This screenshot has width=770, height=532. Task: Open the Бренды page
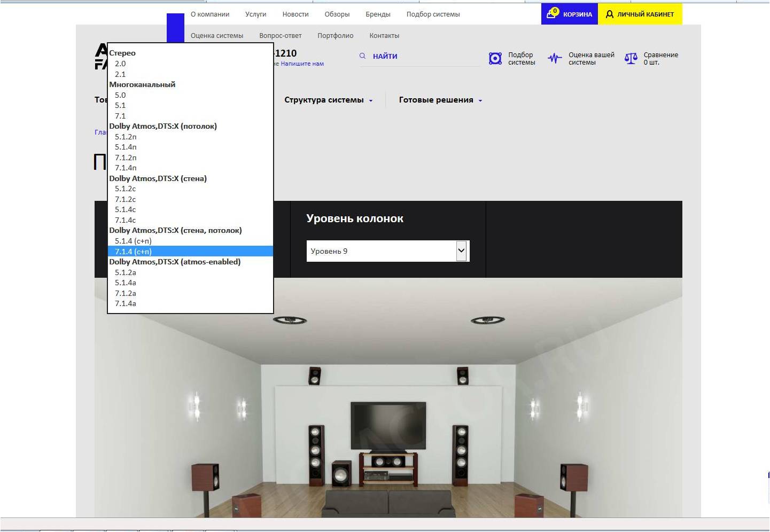378,14
